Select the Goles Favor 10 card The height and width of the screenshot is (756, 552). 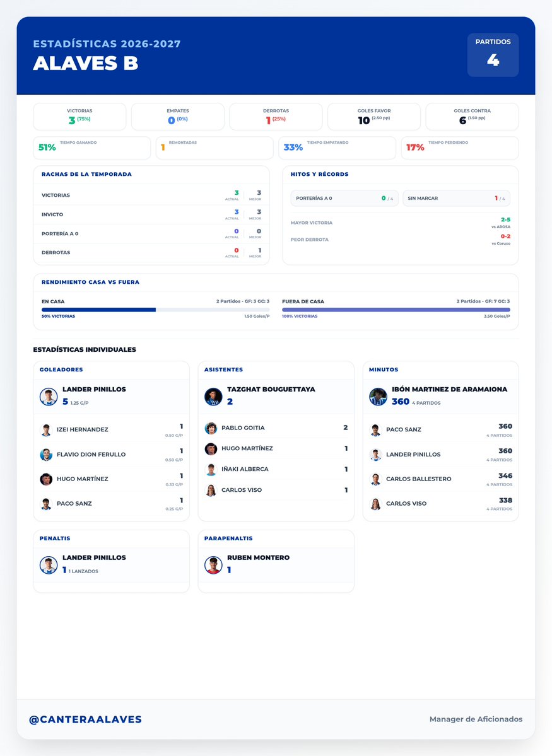click(374, 117)
